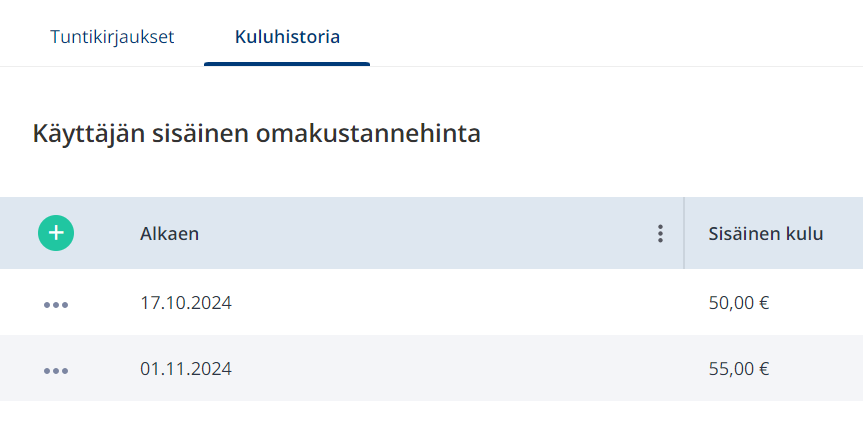Click the 55,00 € cost value

pyautogui.click(x=739, y=369)
